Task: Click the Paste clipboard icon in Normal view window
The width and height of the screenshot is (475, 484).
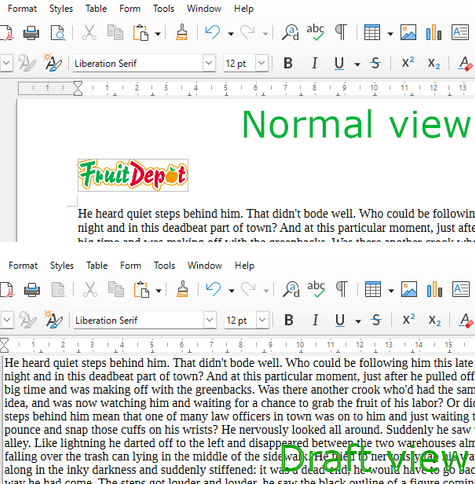Action: point(141,33)
